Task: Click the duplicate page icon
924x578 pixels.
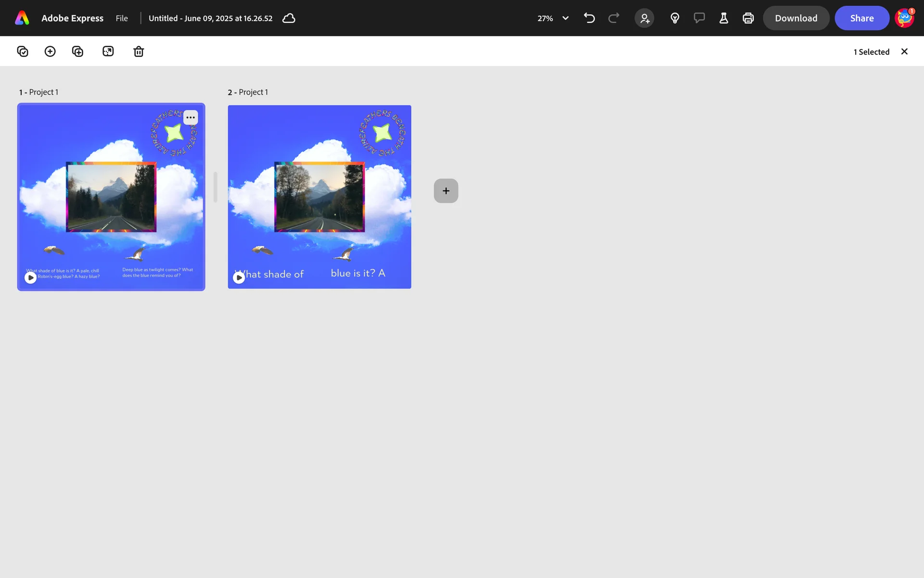Action: click(77, 52)
